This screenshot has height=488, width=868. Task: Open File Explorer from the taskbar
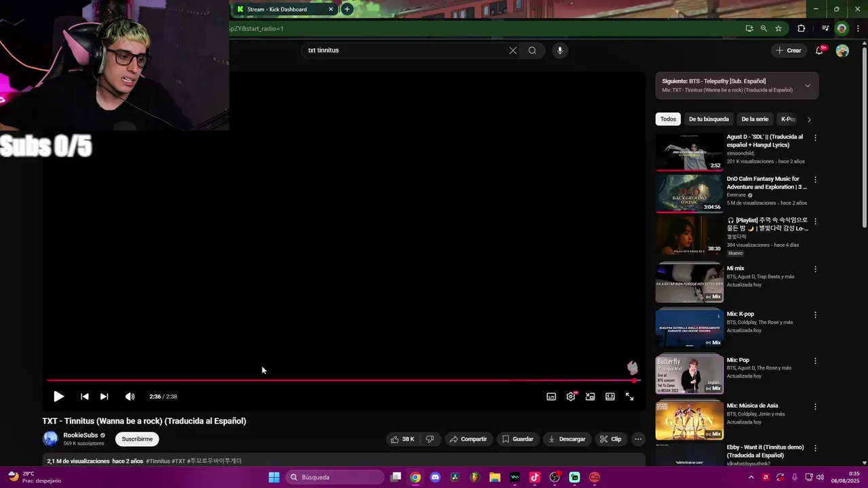click(x=494, y=477)
